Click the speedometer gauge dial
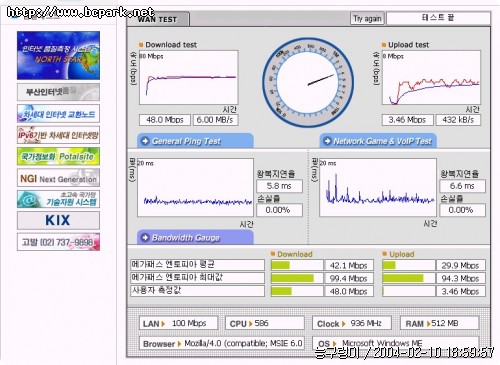500x365 pixels. click(x=308, y=83)
